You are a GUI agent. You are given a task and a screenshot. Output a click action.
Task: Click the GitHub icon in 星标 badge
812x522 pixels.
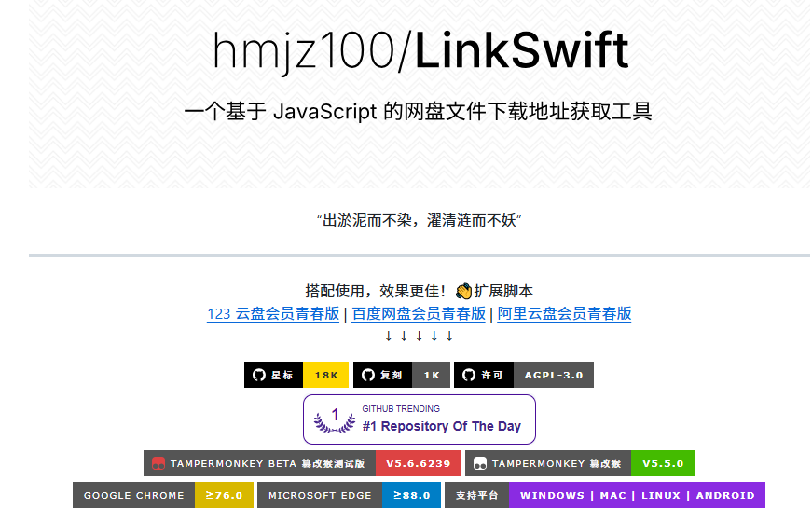pyautogui.click(x=259, y=375)
